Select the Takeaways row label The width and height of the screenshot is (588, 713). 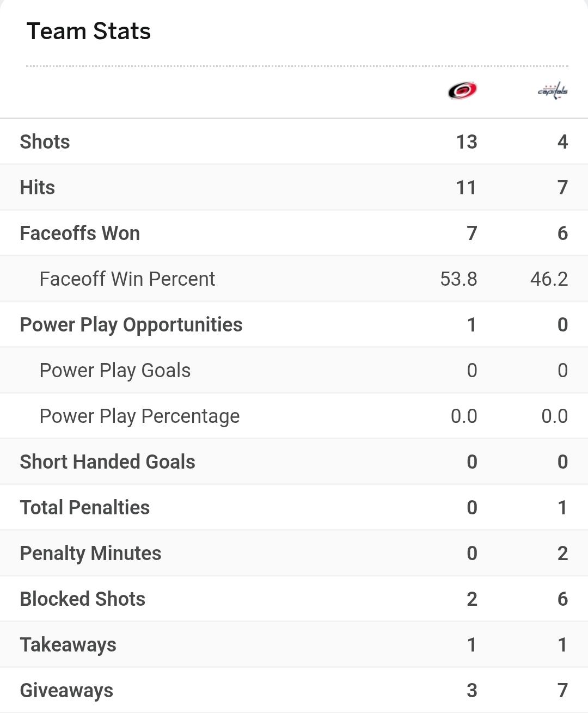click(68, 645)
